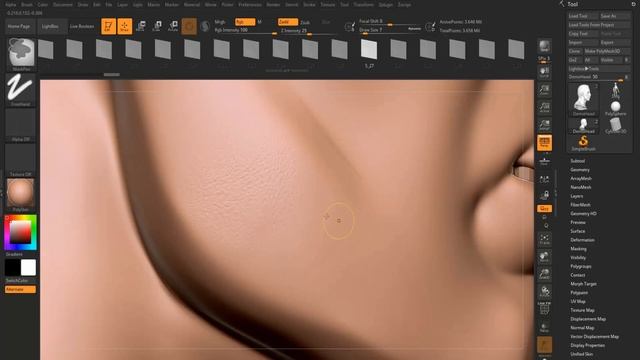Open the Preferences menu
640x360 pixels.
250,4
